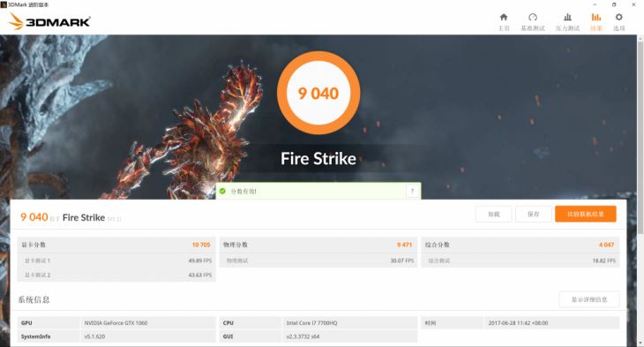The image size is (644, 347).
Task: Click the 2017-06-28 11:42 timestamp
Action: 518,323
